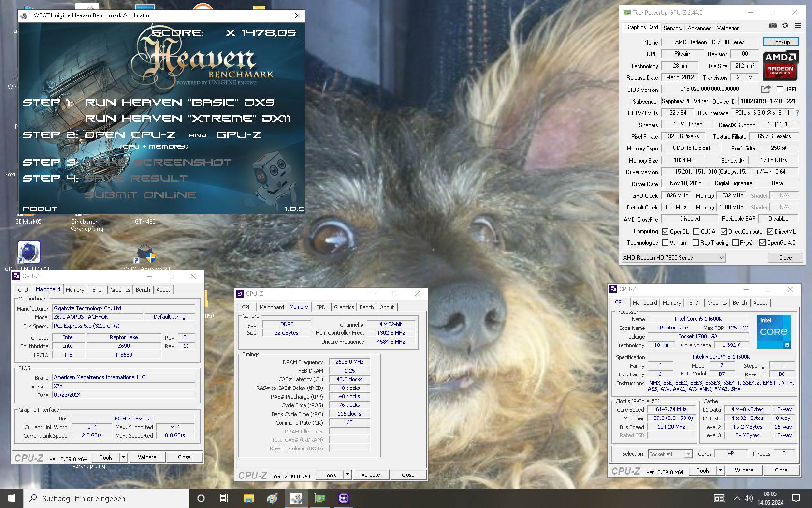The image size is (812, 508).
Task: Click Bus Interface question mark icon
Action: pos(797,113)
